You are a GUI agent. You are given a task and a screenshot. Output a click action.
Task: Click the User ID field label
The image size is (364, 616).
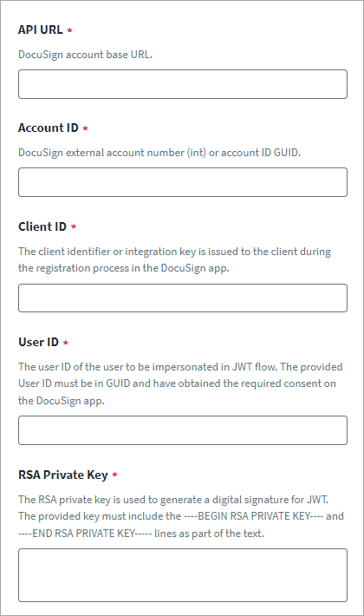click(x=38, y=342)
